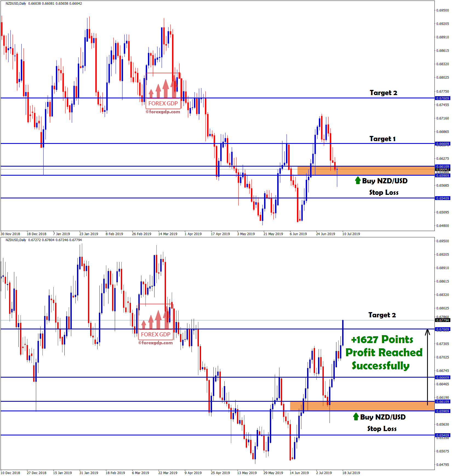Click the 0.64795 value on the price axis
The width and height of the screenshot is (452, 476).
[443, 464]
